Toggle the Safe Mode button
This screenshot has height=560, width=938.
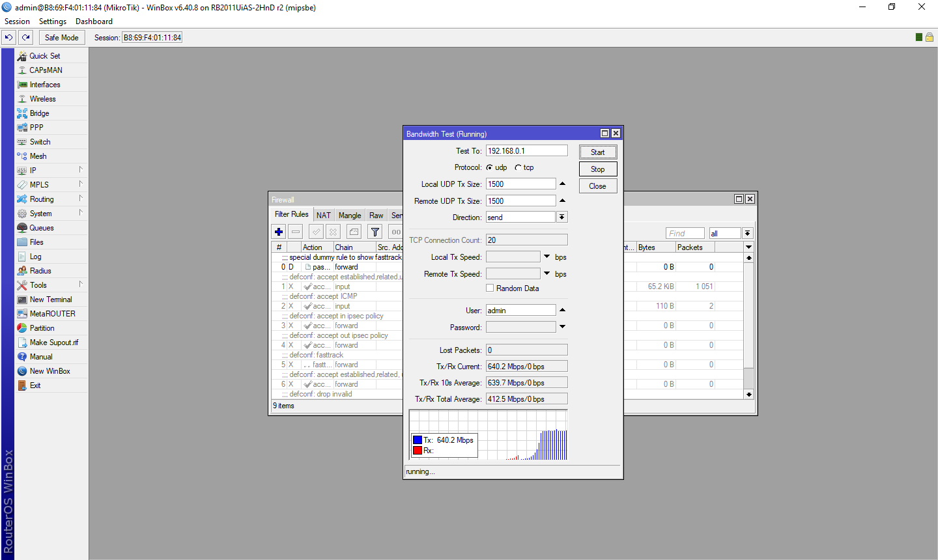coord(62,37)
